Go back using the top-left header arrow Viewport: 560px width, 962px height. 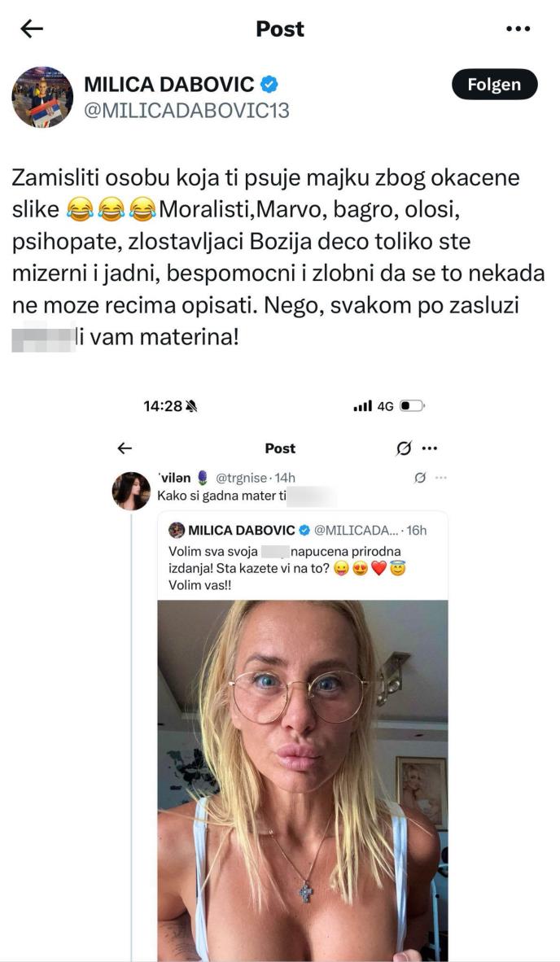click(32, 29)
